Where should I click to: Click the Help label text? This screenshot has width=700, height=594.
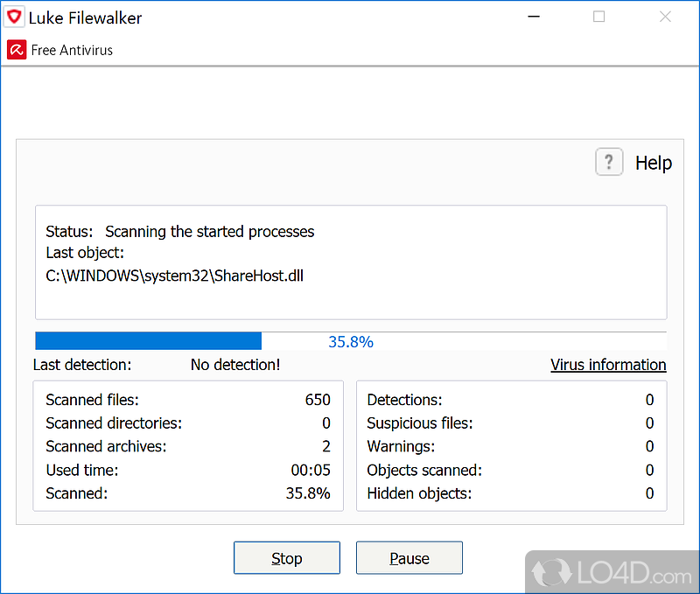coord(654,163)
